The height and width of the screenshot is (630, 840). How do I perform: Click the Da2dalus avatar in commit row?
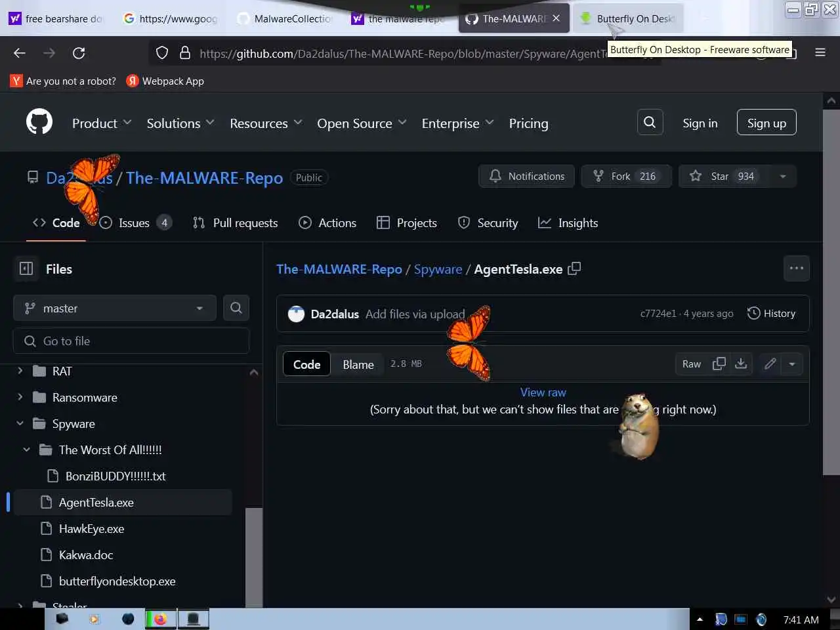coord(297,314)
